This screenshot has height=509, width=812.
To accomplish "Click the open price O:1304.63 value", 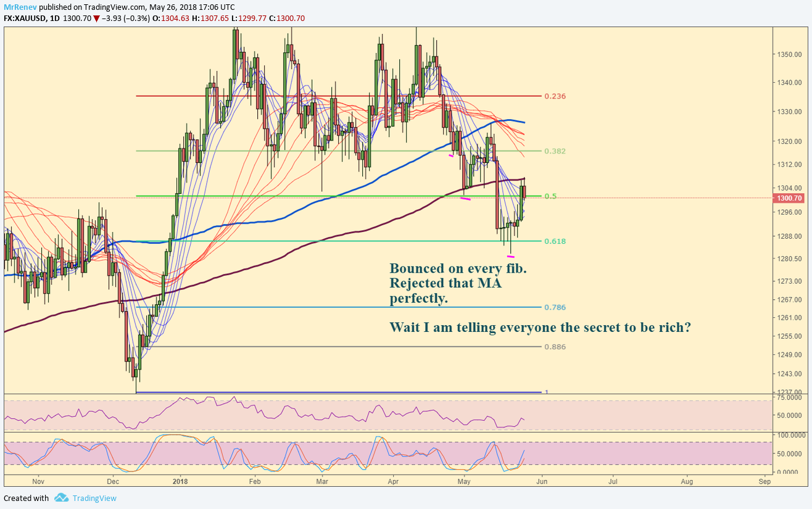I will (x=170, y=18).
